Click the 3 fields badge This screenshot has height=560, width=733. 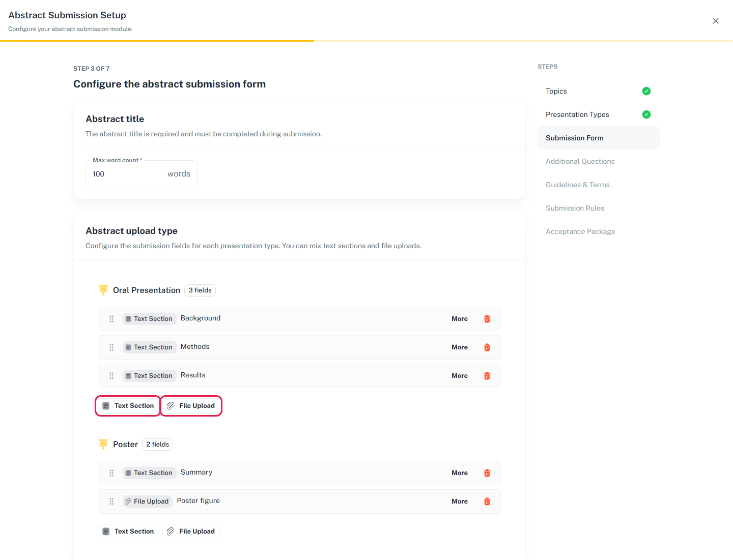pyautogui.click(x=200, y=290)
